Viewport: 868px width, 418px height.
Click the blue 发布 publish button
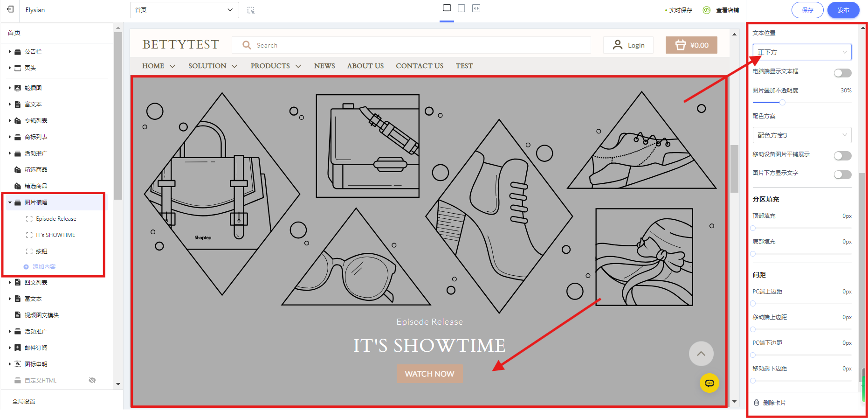pos(843,10)
